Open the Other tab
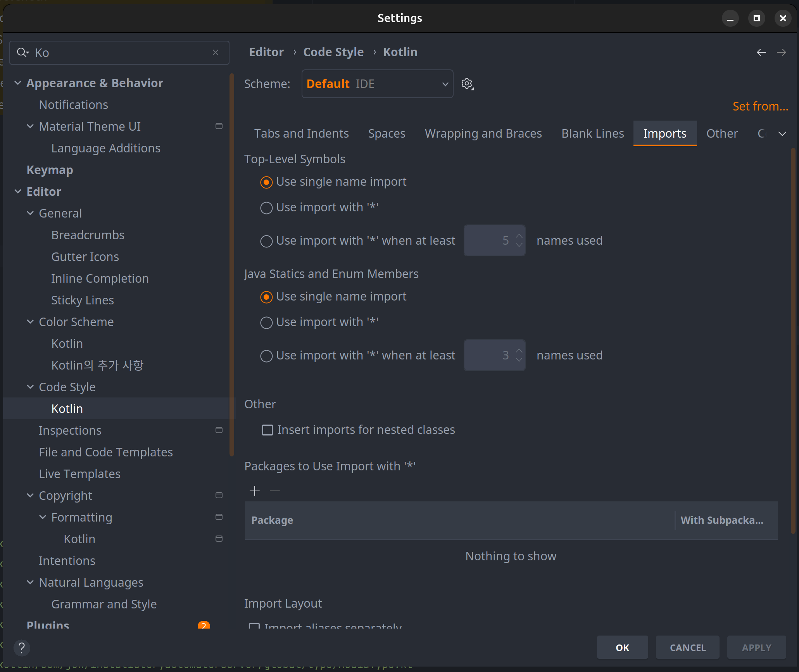 click(x=722, y=133)
